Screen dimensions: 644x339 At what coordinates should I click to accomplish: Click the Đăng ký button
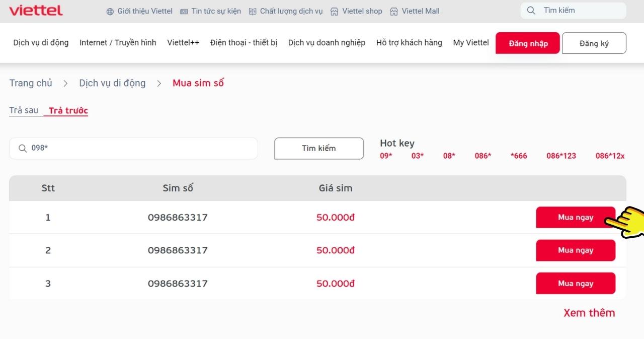[594, 43]
